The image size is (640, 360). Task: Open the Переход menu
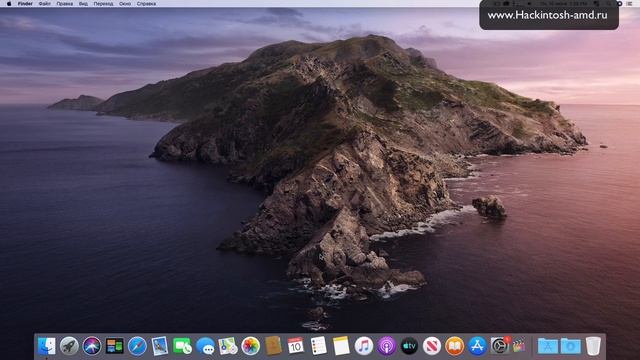click(103, 4)
